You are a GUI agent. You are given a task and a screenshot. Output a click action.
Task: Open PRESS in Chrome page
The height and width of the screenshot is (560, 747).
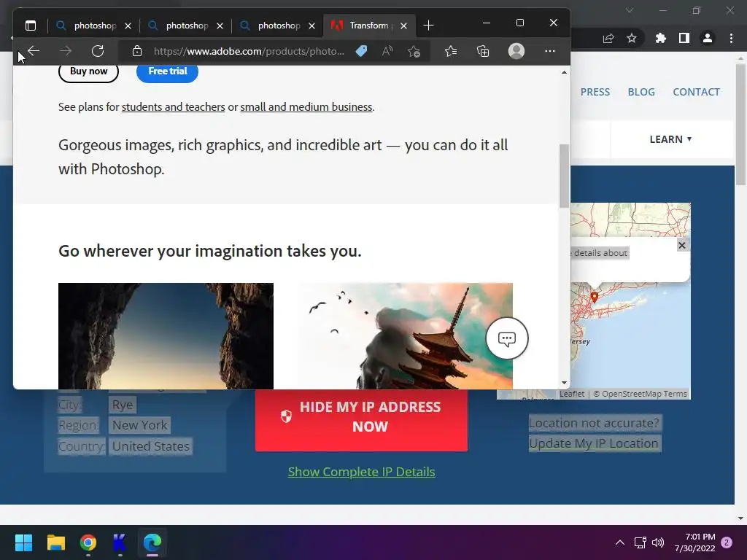coord(595,92)
